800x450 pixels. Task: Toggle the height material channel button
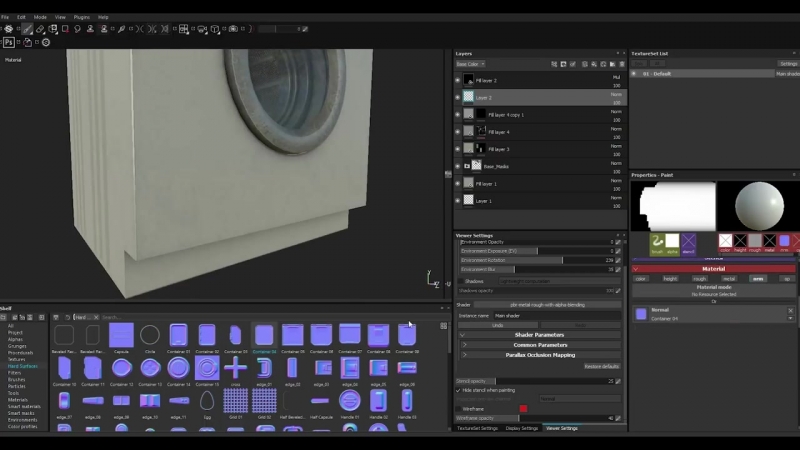click(x=670, y=279)
